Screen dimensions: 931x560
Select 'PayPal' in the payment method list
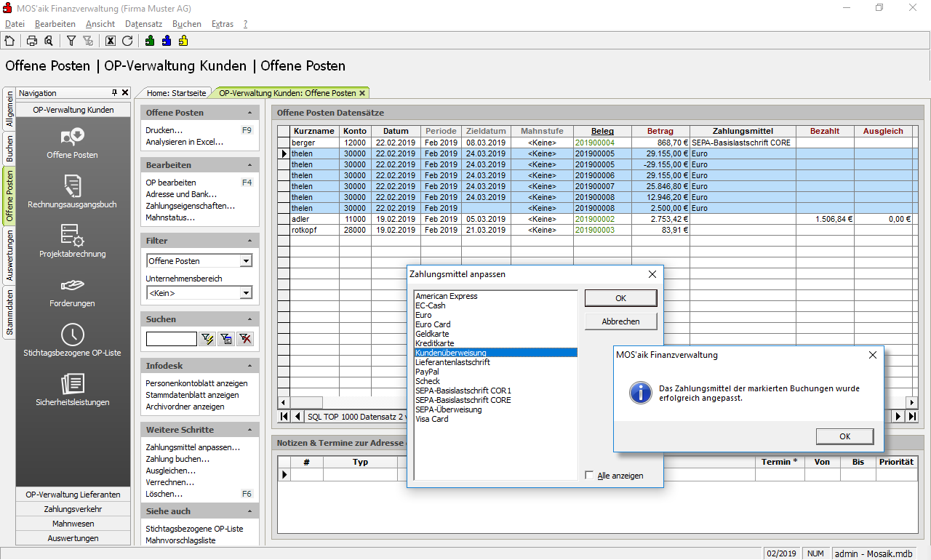click(x=428, y=372)
